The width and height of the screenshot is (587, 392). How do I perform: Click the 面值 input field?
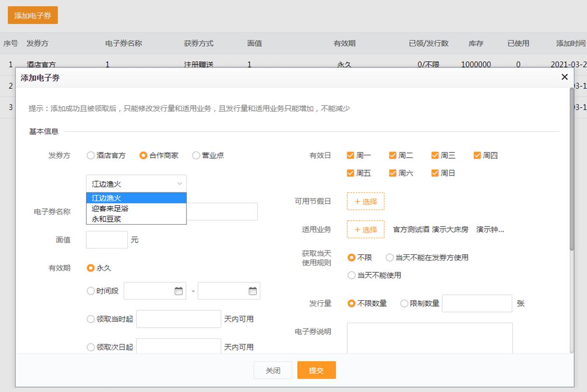point(107,240)
